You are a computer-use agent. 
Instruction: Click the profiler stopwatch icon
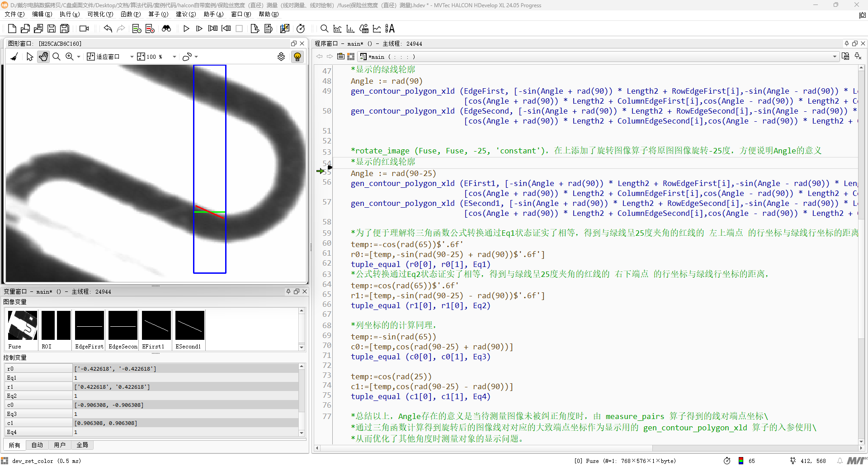click(x=301, y=29)
